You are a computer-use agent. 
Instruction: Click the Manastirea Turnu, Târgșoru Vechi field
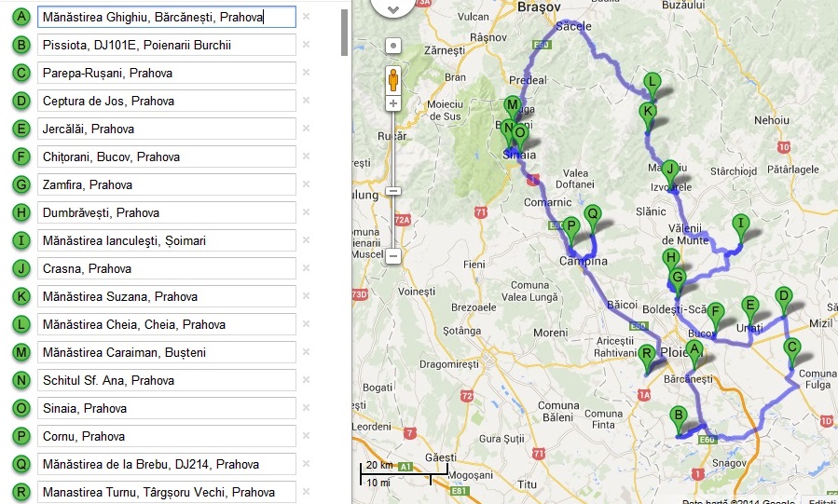point(166,492)
